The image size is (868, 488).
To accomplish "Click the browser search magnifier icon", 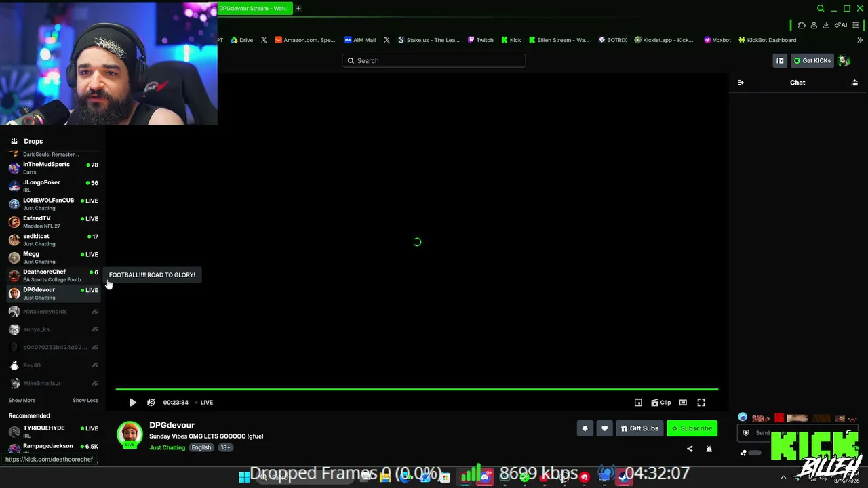I will (821, 8).
